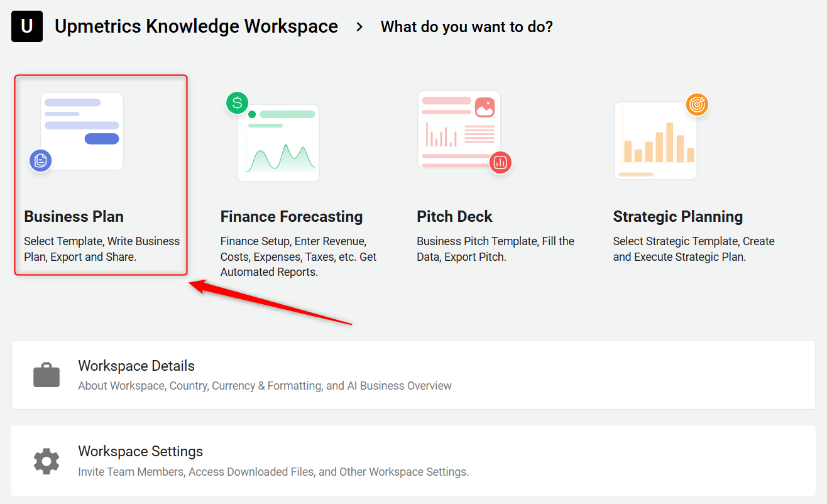
Task: Click 'What do you want to do?' breadcrumb
Action: [467, 27]
